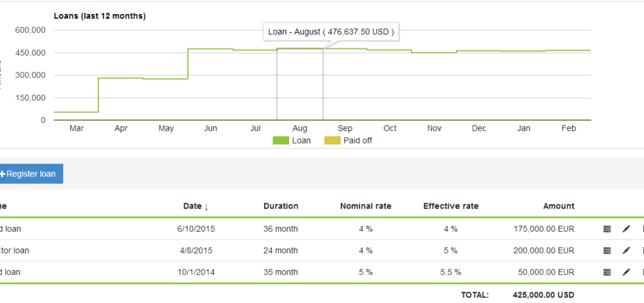Sort table by Effective rate column

click(451, 206)
